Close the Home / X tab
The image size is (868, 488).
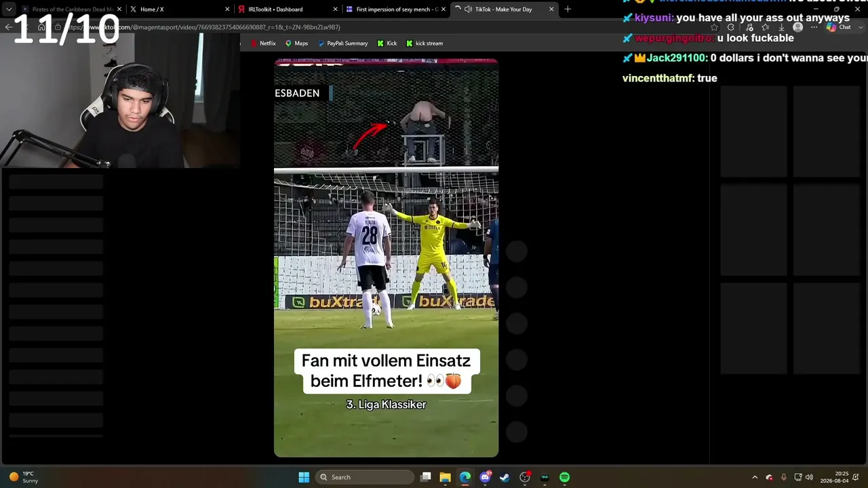tap(227, 9)
